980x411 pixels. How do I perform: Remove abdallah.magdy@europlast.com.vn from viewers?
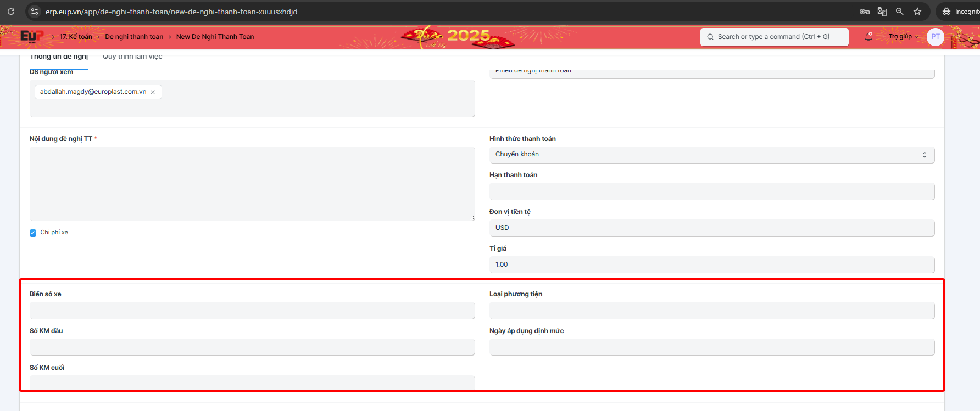pyautogui.click(x=153, y=92)
